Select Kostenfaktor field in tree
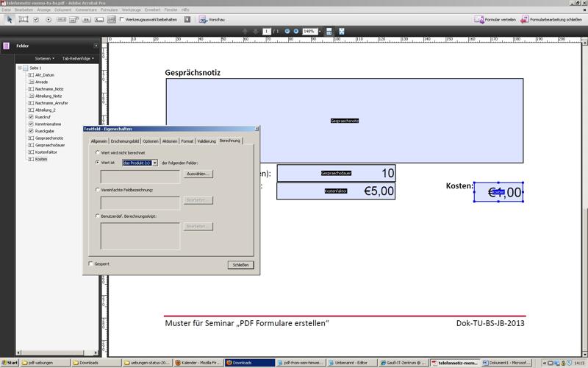 (x=46, y=152)
